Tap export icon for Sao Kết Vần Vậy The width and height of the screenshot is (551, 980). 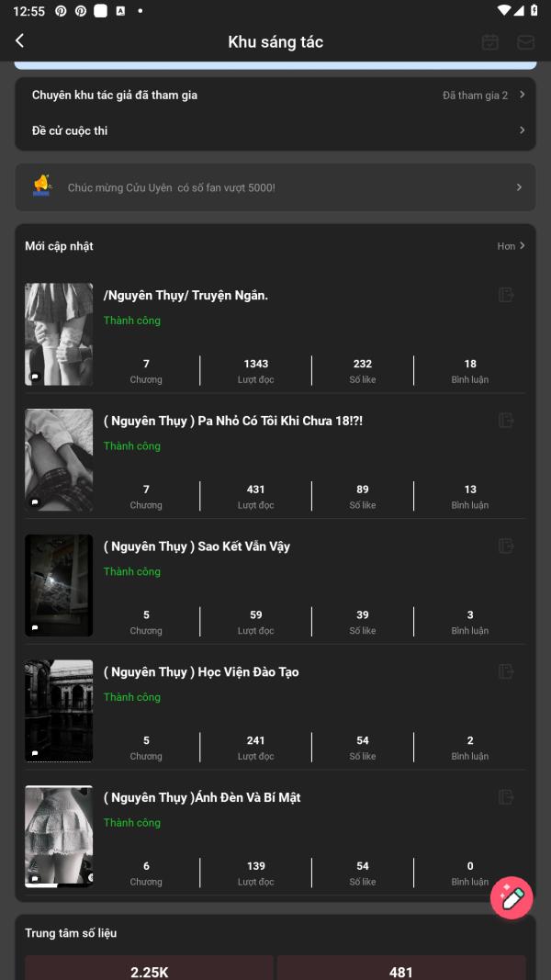[506, 546]
